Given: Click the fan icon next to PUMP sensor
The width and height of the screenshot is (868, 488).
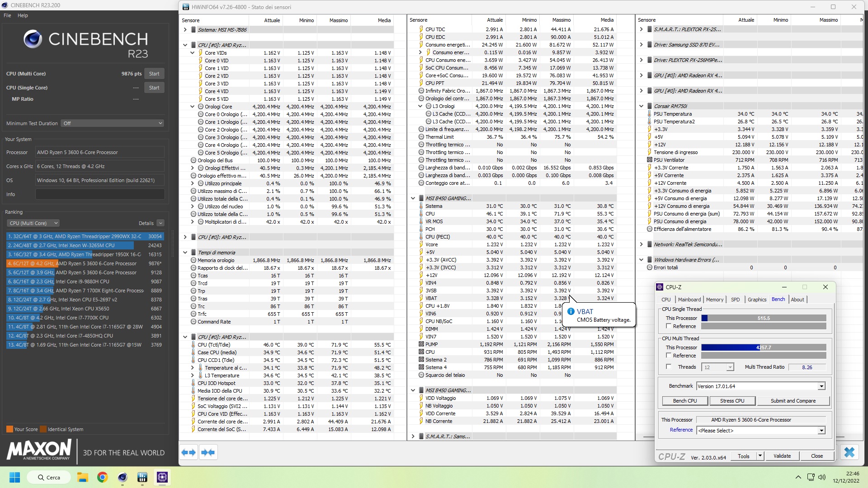Looking at the screenshot, I should click(x=421, y=344).
